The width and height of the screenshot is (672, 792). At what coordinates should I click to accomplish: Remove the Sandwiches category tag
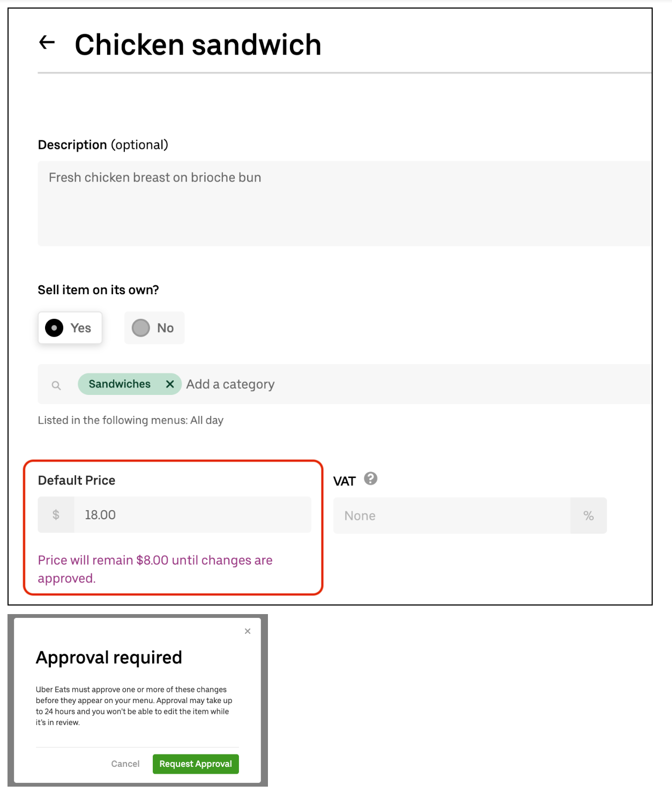(170, 384)
